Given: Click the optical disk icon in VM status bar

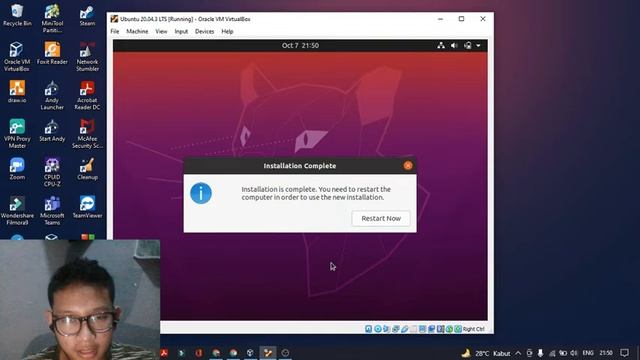Looking at the screenshot, I should pyautogui.click(x=378, y=329).
